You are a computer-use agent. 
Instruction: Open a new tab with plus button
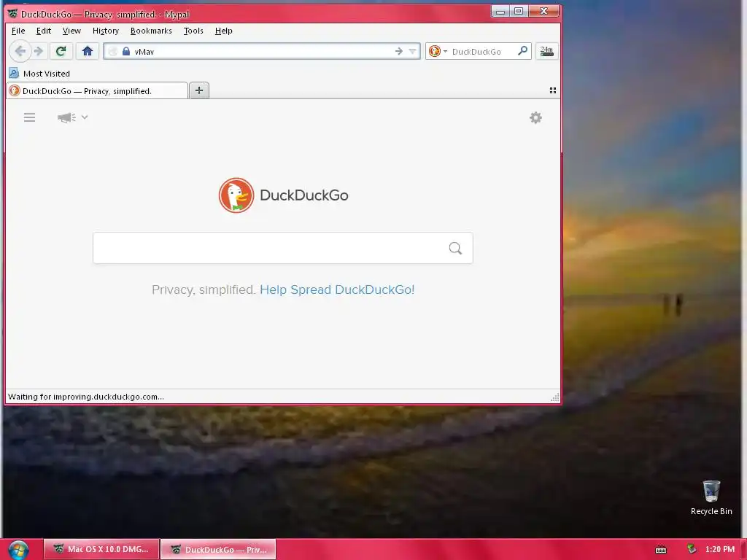pyautogui.click(x=199, y=90)
